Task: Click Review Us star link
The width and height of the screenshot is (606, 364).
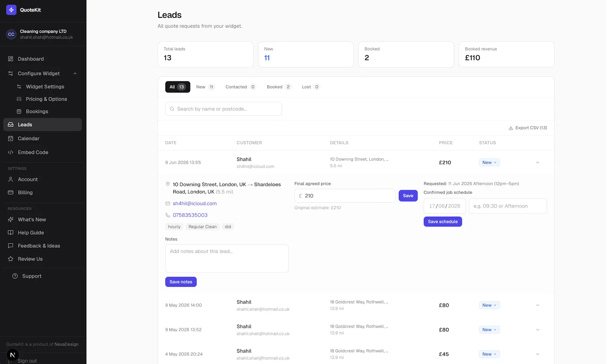Action: point(42,259)
